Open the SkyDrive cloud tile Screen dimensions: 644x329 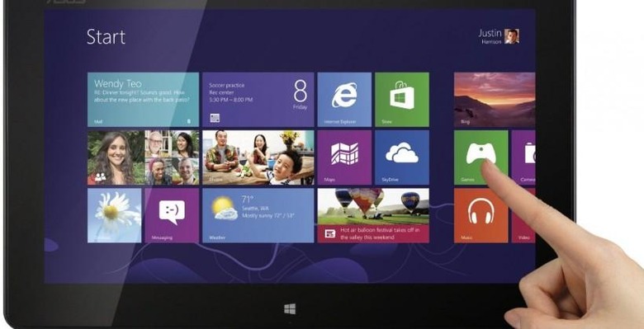(402, 157)
